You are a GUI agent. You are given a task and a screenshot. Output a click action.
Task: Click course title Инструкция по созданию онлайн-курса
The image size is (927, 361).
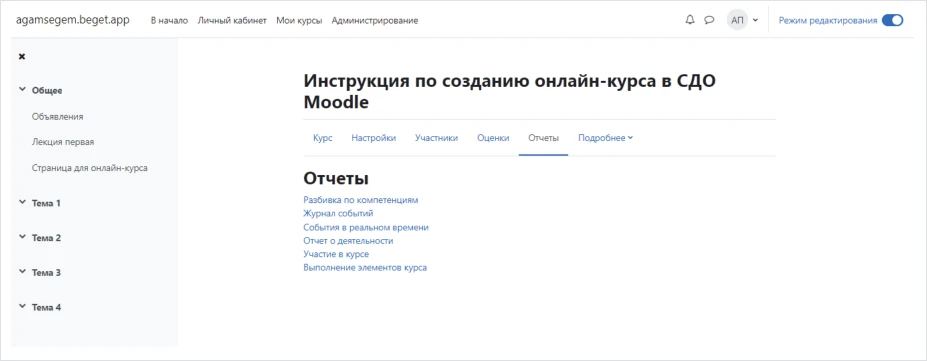(x=510, y=91)
